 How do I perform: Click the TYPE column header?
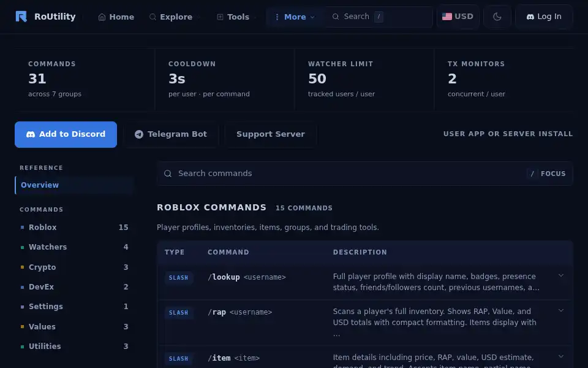click(x=175, y=252)
